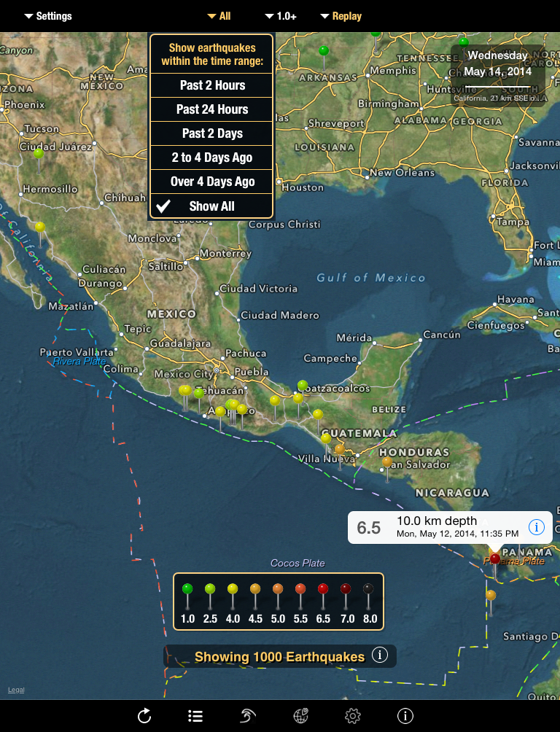Tap the 4.0 yellow pin in the legend
The width and height of the screenshot is (560, 732).
233,588
